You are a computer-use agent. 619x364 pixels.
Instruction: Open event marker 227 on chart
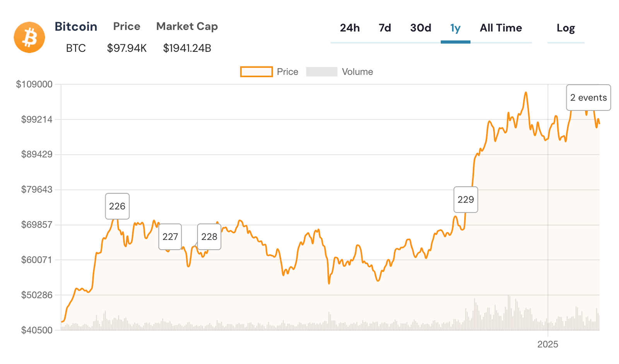point(170,236)
